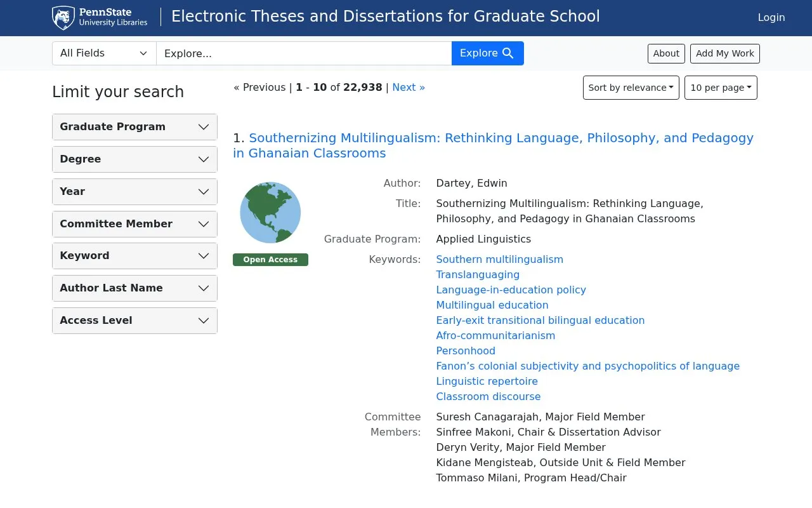Open the Classroom discourse keyword link
This screenshot has height=508, width=812.
coord(488,396)
